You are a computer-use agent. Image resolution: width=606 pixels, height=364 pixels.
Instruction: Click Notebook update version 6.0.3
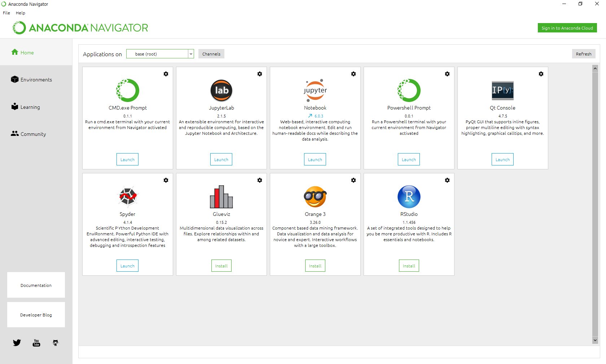pos(319,116)
